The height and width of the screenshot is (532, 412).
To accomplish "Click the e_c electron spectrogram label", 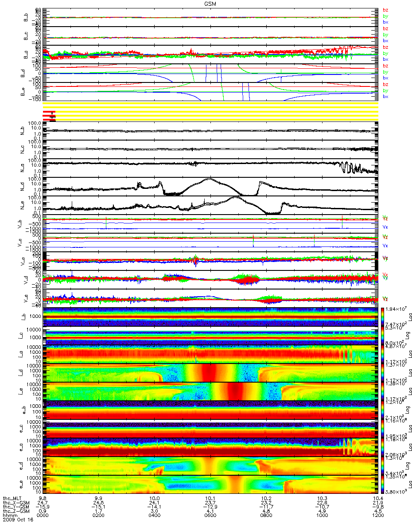I will coord(22,429).
